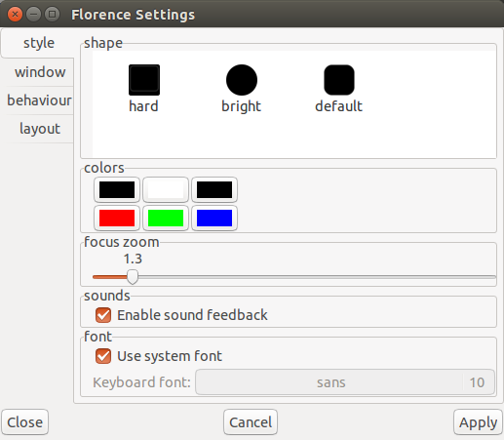Open the blue color swatch
504x440 pixels.
click(x=214, y=218)
